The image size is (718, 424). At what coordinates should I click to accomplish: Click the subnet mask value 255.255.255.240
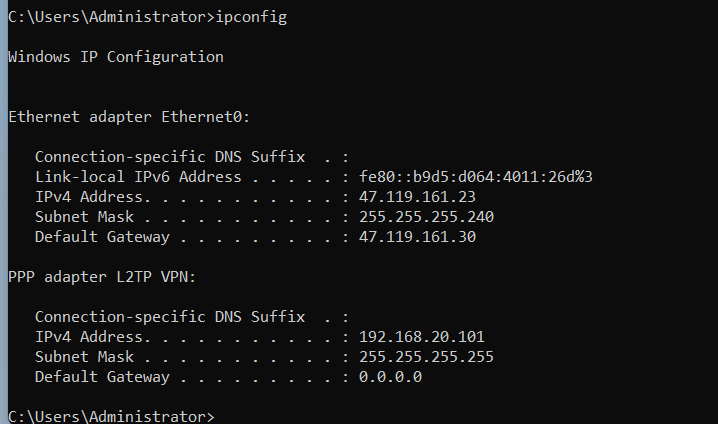426,217
